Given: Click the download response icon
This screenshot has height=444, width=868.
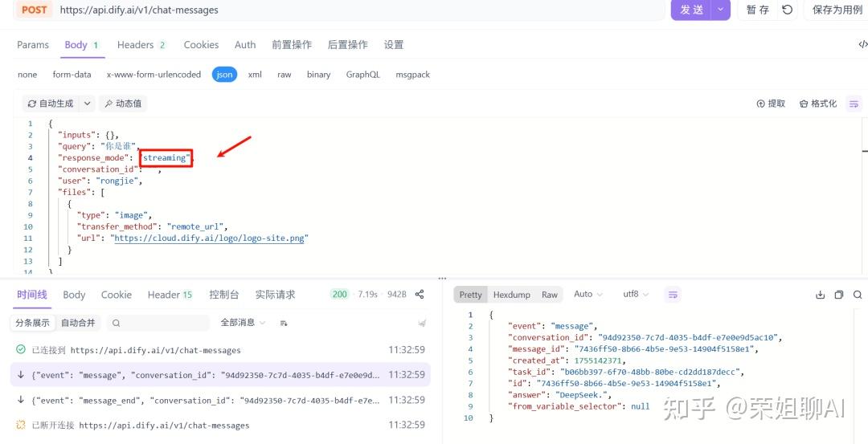Looking at the screenshot, I should click(821, 295).
